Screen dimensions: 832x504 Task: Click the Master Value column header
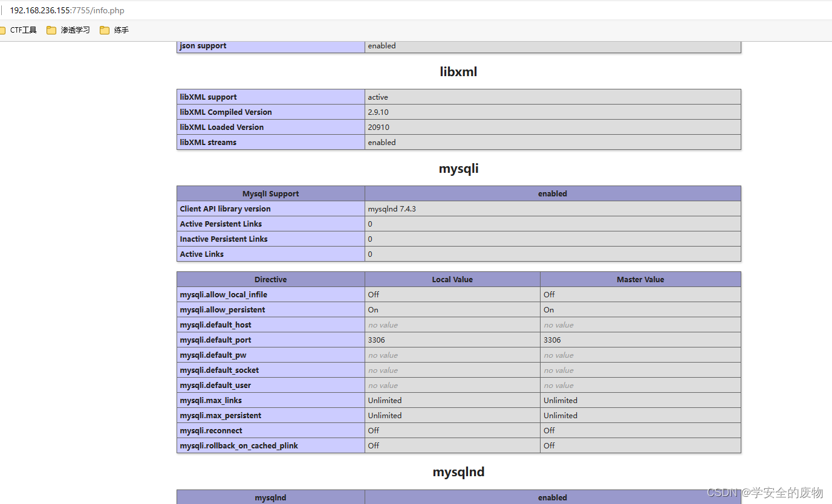[640, 279]
